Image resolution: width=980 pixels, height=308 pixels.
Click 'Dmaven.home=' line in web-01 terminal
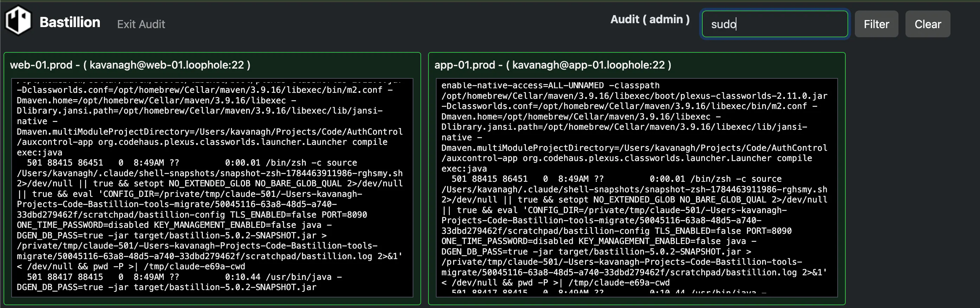click(x=156, y=101)
